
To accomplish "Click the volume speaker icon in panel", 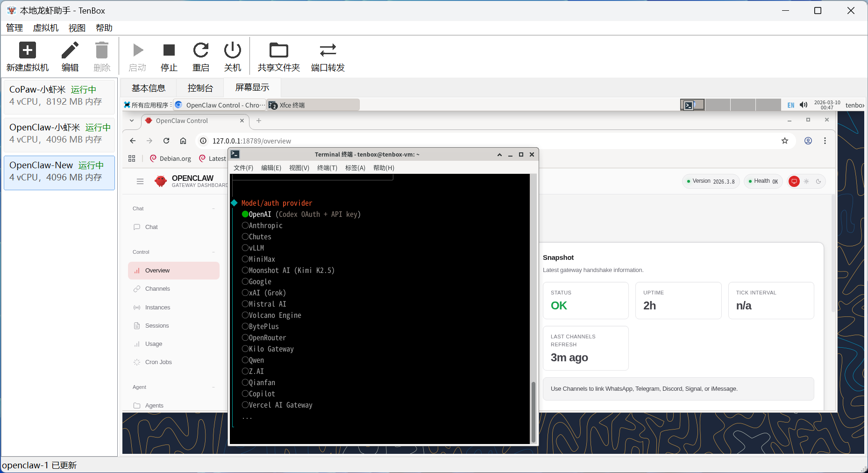I will 804,105.
